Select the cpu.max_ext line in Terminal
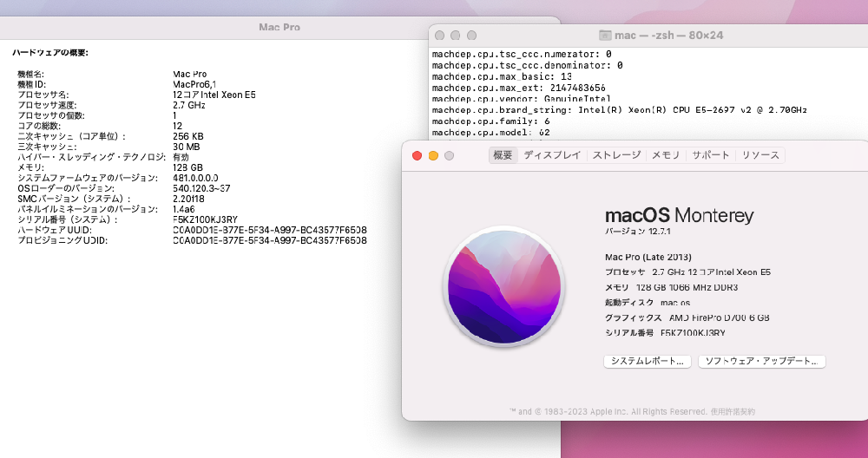This screenshot has height=458, width=868. click(x=519, y=88)
